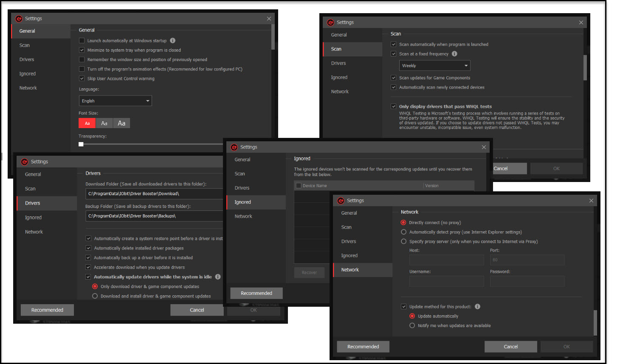Click info icon next to Scan at fixed frequency
The image size is (637, 364).
[454, 54]
